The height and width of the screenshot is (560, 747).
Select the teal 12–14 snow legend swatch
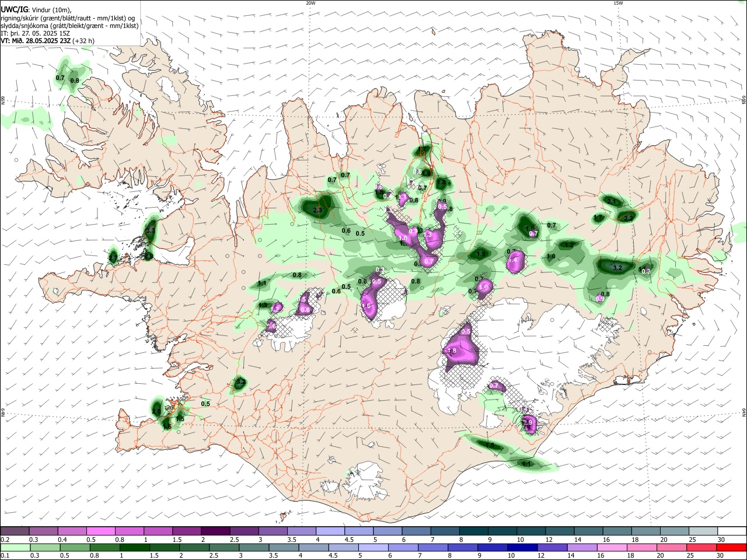pyautogui.click(x=560, y=531)
